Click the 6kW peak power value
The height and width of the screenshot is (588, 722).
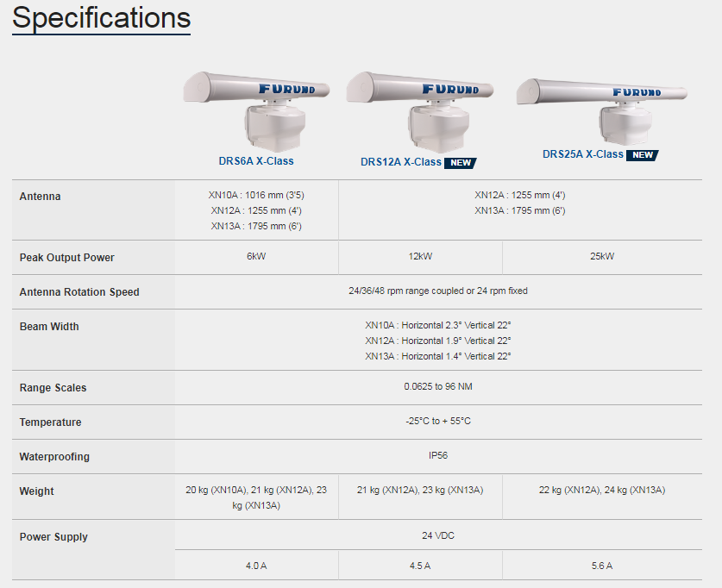[x=256, y=256]
